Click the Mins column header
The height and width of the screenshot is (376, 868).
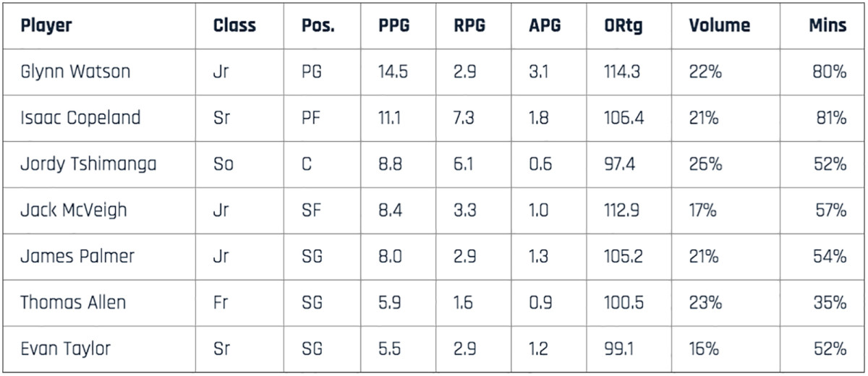(827, 26)
